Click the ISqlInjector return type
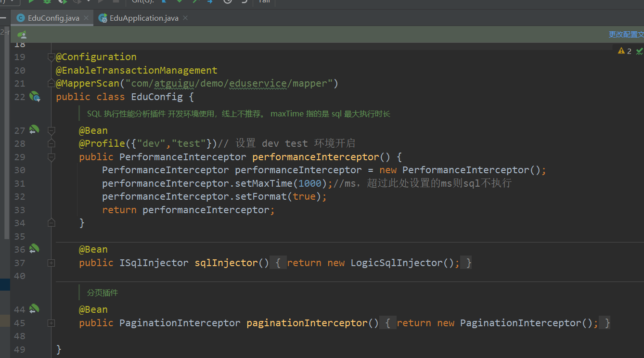Image resolution: width=644 pixels, height=358 pixels. (x=154, y=263)
